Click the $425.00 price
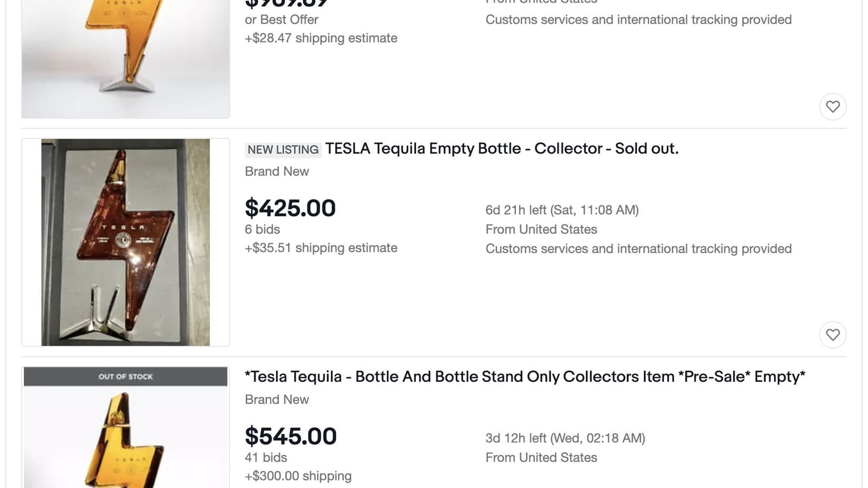The image size is (868, 488). (x=290, y=208)
